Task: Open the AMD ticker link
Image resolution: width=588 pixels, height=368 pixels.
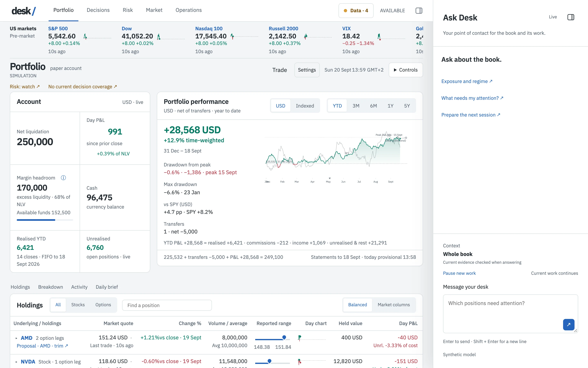Action: tap(27, 338)
